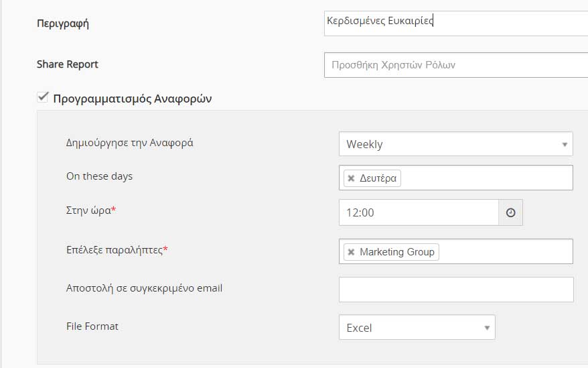Click inside the Περιγραφή text field
Image resolution: width=588 pixels, height=368 pixels.
pyautogui.click(x=456, y=23)
